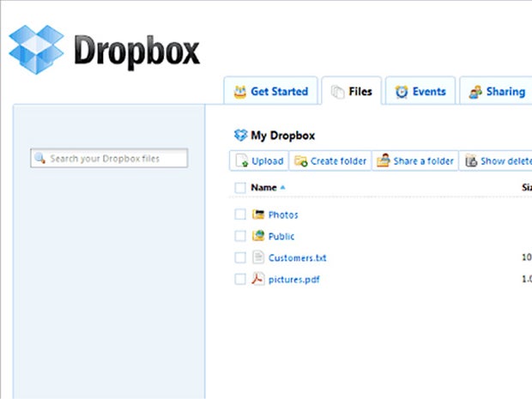This screenshot has height=399, width=532.
Task: Click the Customers.txt text file icon
Action: pyautogui.click(x=257, y=257)
